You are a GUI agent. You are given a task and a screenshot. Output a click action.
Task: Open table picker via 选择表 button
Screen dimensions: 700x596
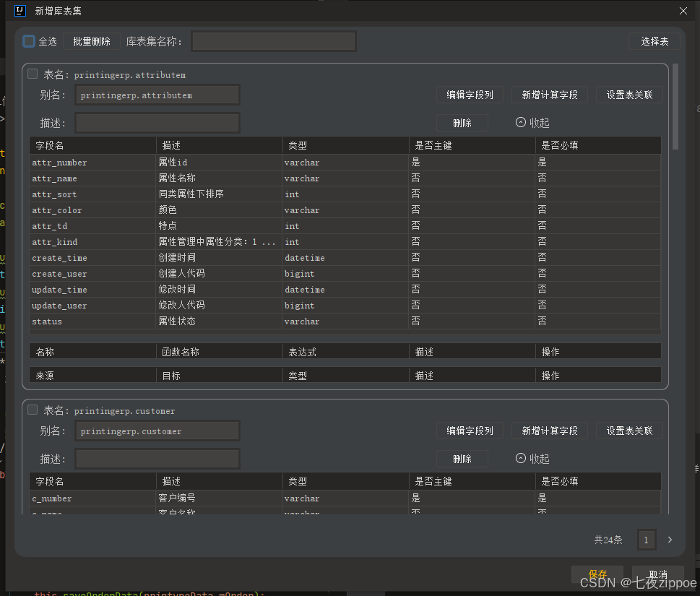click(x=654, y=41)
